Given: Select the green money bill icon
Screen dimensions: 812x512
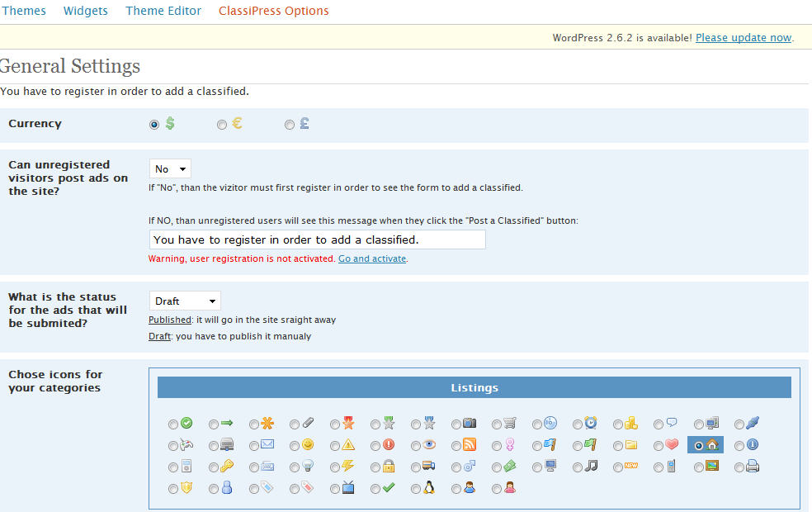Looking at the screenshot, I should tap(510, 467).
